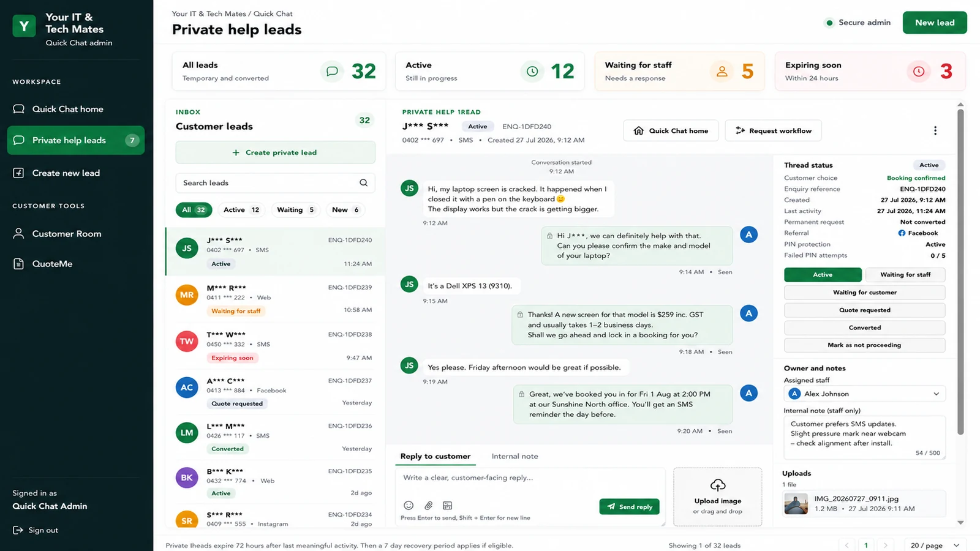The image size is (980, 551).
Task: Click the template icon beside paperclip
Action: (x=448, y=506)
